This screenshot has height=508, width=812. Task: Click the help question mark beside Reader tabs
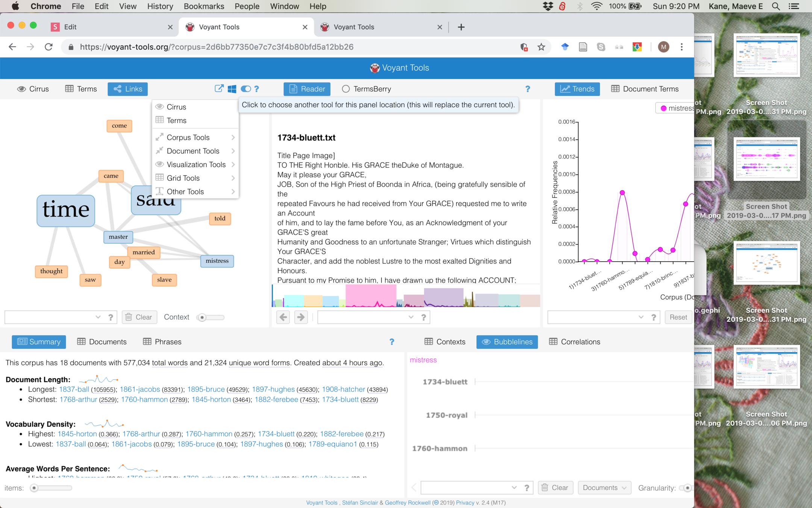527,89
